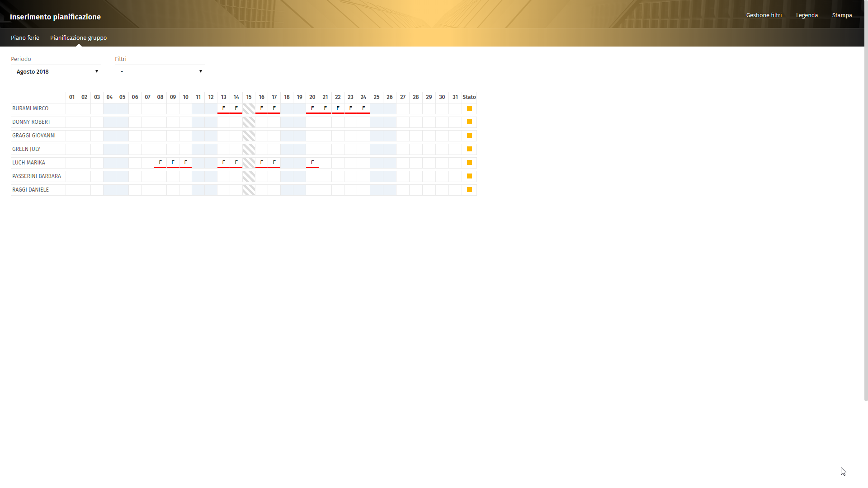868x488 pixels.
Task: Click Green July's yellow status square
Action: (x=469, y=149)
